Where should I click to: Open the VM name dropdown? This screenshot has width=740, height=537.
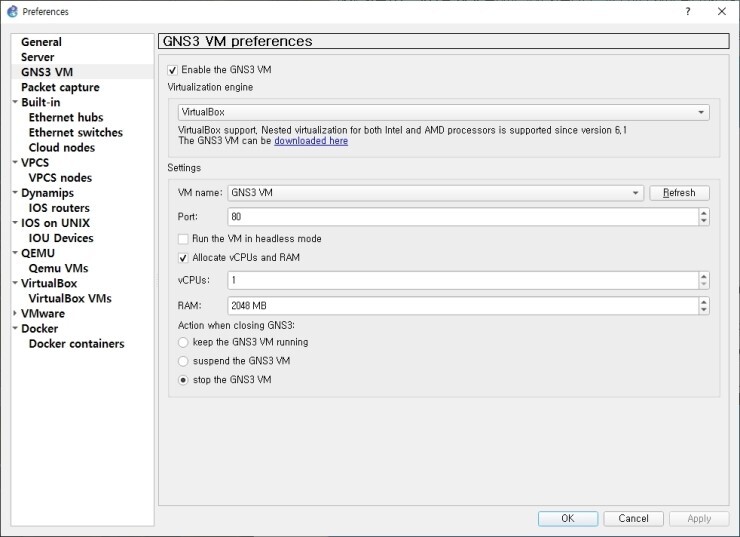pos(435,193)
